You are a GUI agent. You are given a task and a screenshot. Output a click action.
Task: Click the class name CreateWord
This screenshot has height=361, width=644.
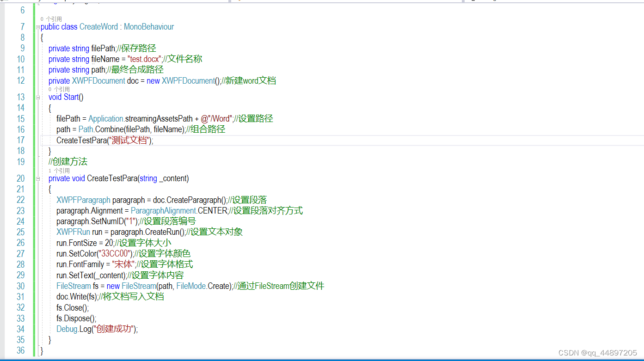[x=98, y=27]
